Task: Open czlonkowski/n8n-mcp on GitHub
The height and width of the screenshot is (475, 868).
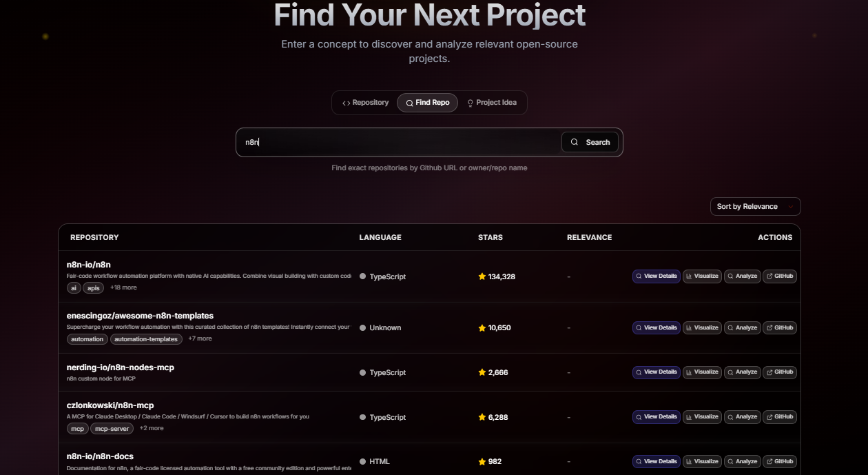Action: coord(780,417)
